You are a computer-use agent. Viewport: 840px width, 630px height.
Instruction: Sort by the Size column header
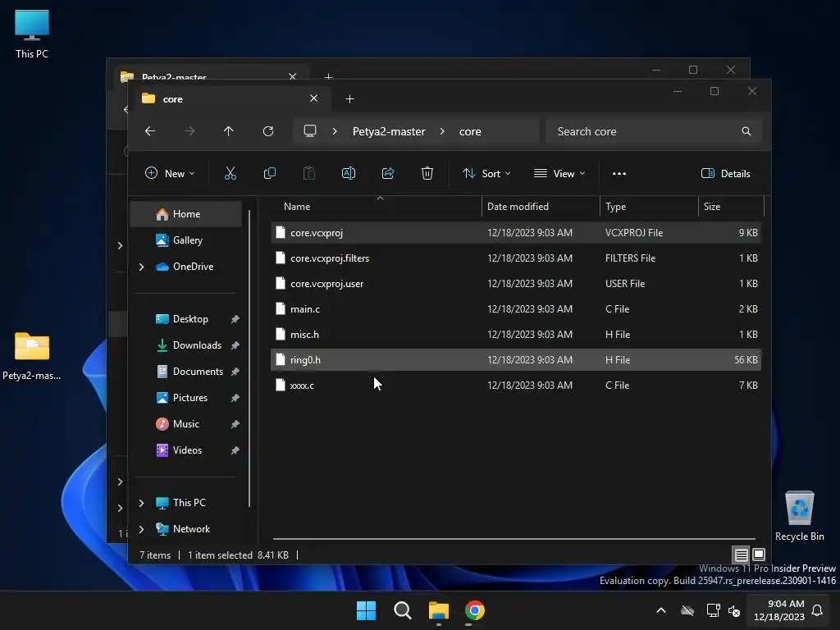coord(731,206)
